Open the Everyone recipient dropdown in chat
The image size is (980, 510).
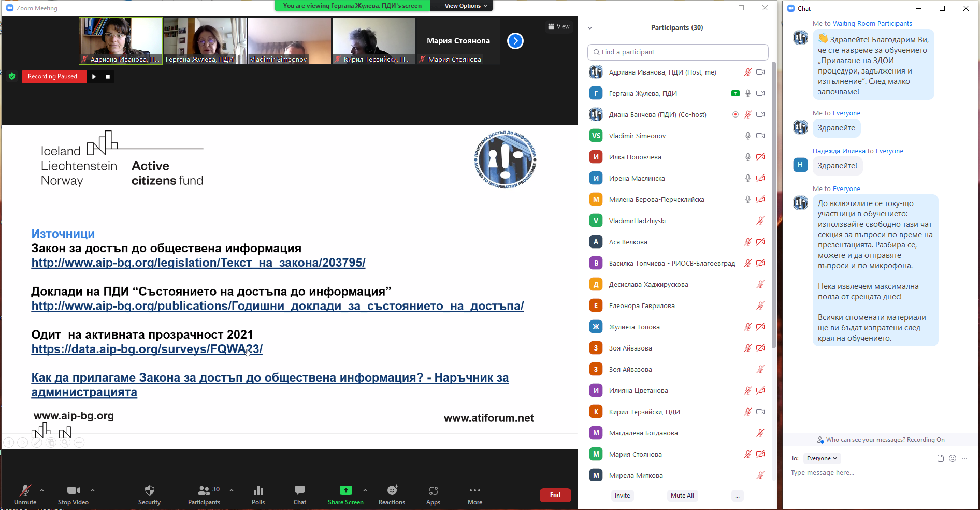pyautogui.click(x=822, y=458)
